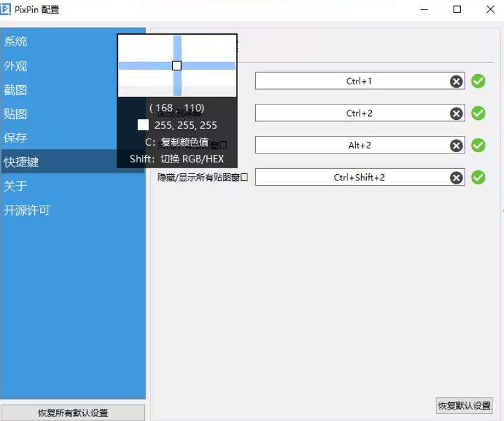Open the 系统 settings section
Image resolution: width=504 pixels, height=421 pixels.
(73, 42)
